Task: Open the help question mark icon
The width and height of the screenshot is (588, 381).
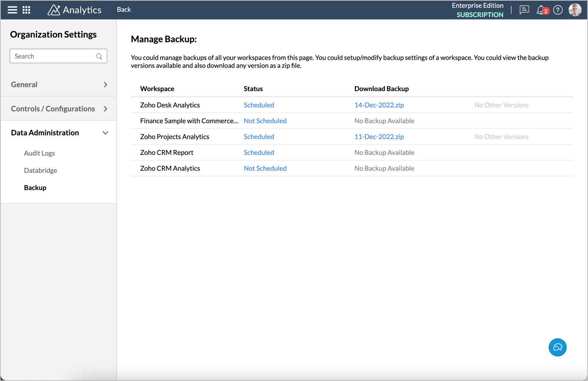Action: [x=558, y=10]
